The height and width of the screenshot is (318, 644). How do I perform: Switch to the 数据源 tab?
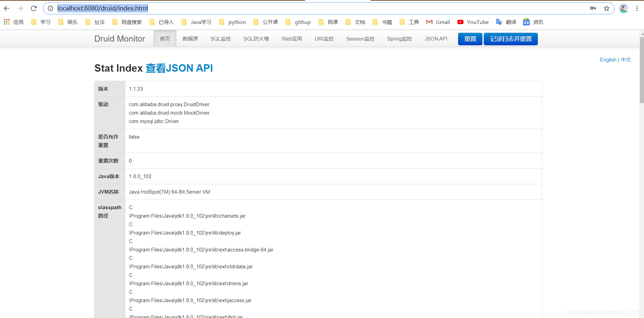point(190,39)
